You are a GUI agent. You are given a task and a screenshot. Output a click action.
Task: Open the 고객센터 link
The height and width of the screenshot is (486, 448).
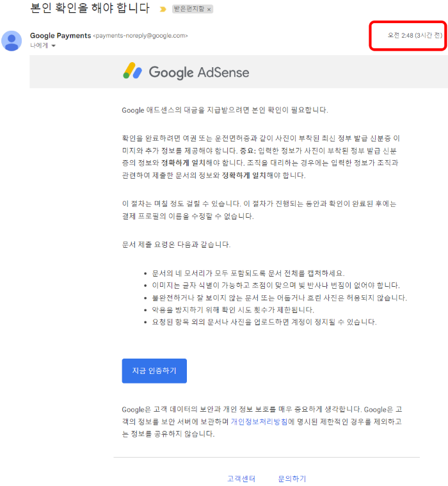tap(241, 478)
